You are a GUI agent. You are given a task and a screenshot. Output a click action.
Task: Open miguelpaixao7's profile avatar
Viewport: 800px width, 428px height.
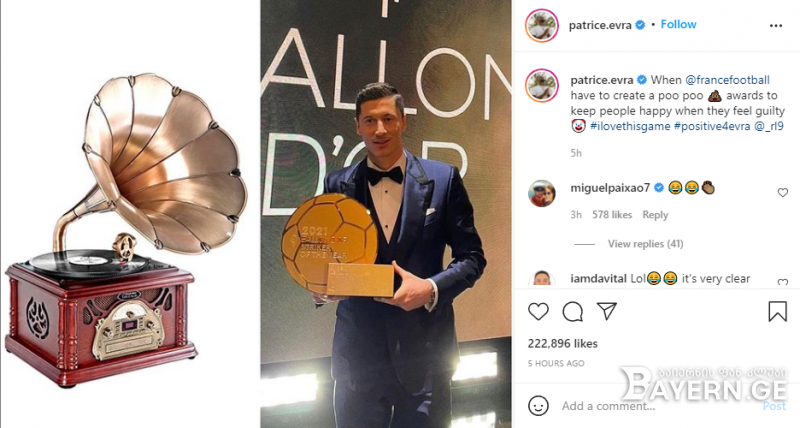542,193
